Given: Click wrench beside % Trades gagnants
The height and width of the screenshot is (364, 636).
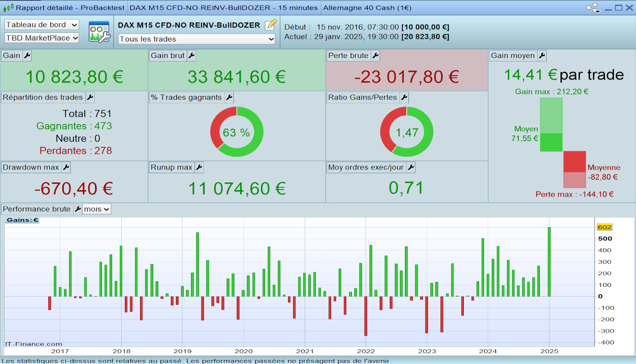Looking at the screenshot, I should tap(229, 97).
